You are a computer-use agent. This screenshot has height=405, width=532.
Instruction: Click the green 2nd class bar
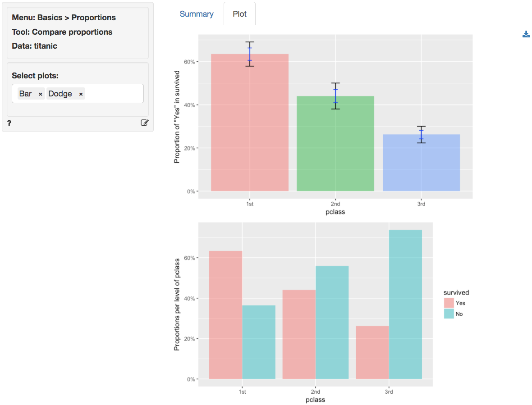click(335, 144)
